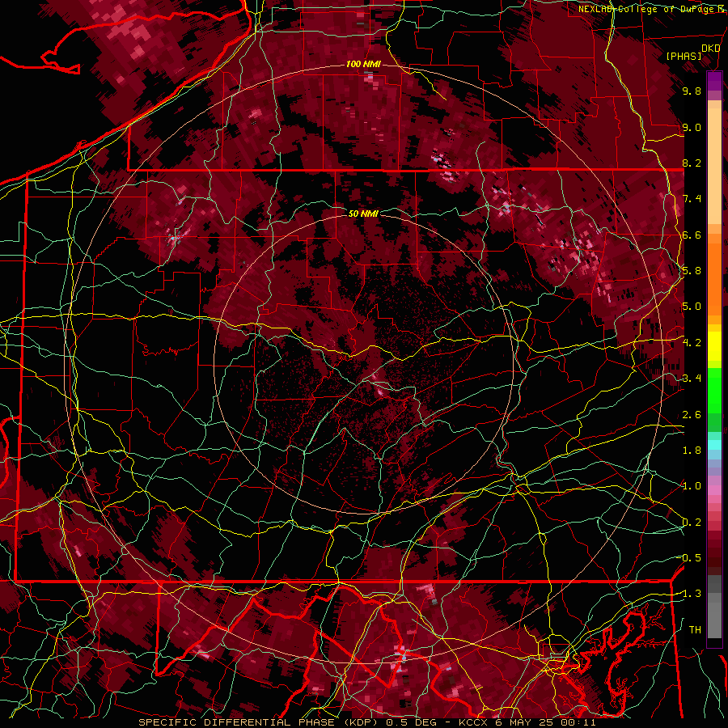Click the 7.4 value on color scale
The width and height of the screenshot is (728, 728).
pos(692,199)
